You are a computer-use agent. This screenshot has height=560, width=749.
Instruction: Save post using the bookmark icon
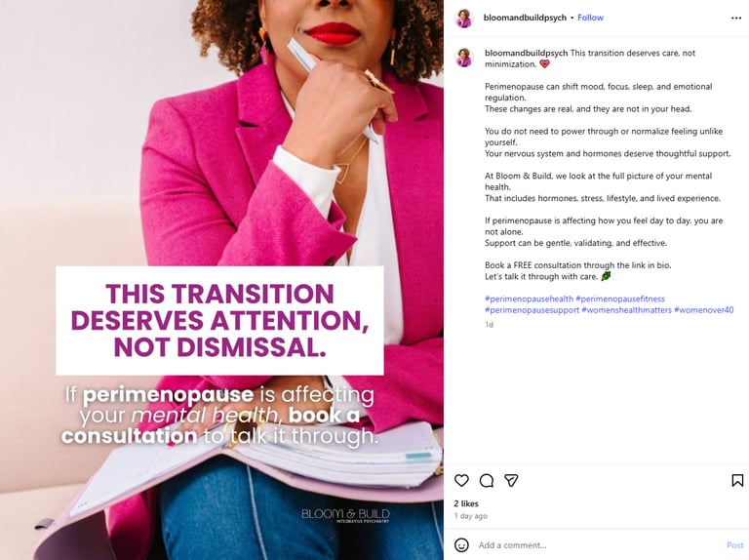[x=737, y=480]
